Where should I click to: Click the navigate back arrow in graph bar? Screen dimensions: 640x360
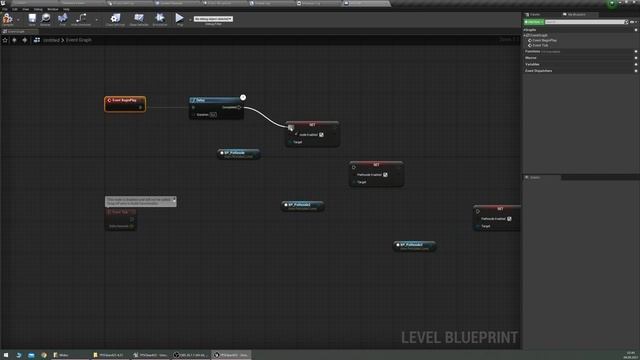(x=14, y=40)
